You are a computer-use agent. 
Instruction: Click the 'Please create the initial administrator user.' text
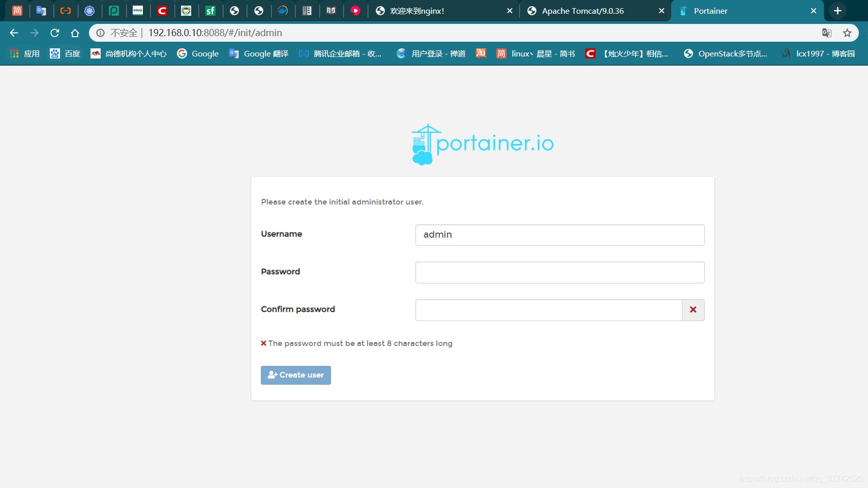point(342,202)
